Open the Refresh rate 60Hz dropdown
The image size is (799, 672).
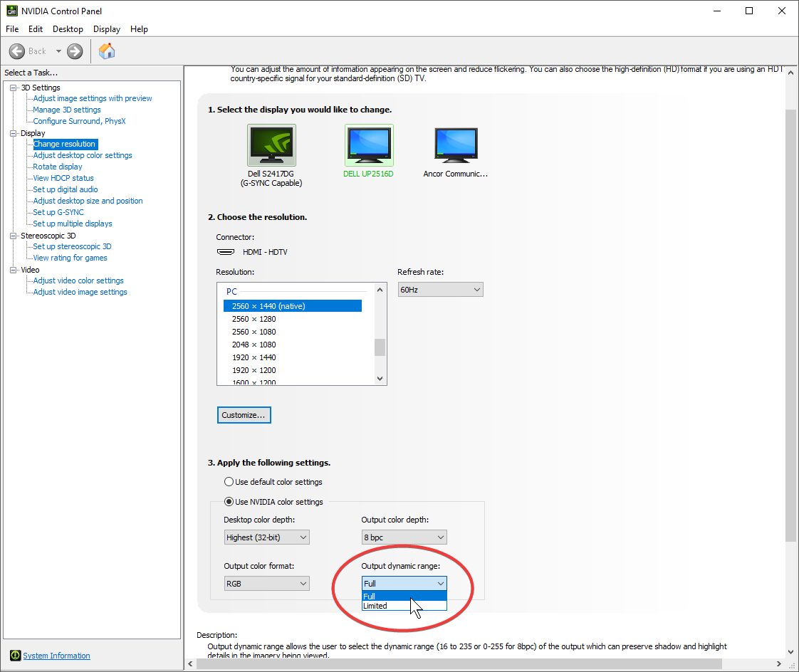440,290
